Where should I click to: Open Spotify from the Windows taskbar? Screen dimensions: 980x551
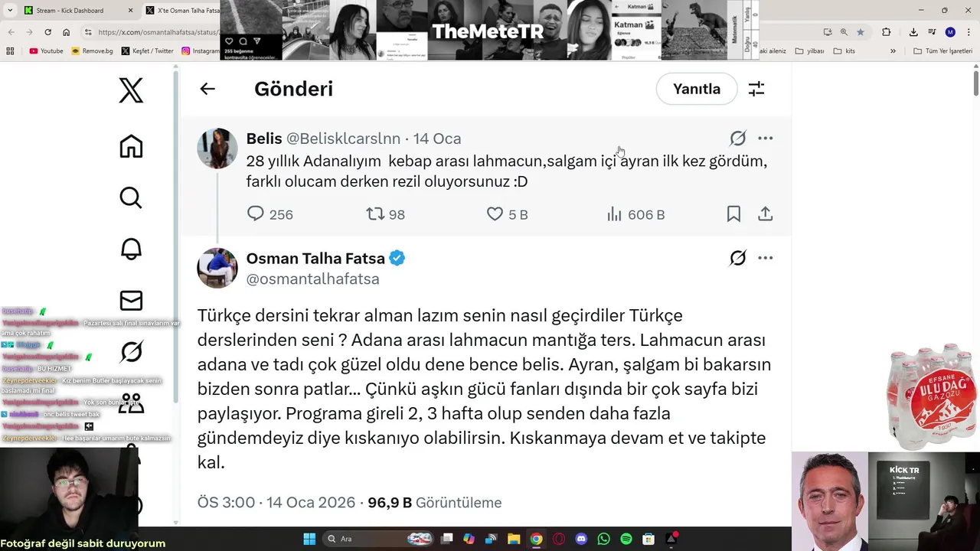(x=626, y=539)
